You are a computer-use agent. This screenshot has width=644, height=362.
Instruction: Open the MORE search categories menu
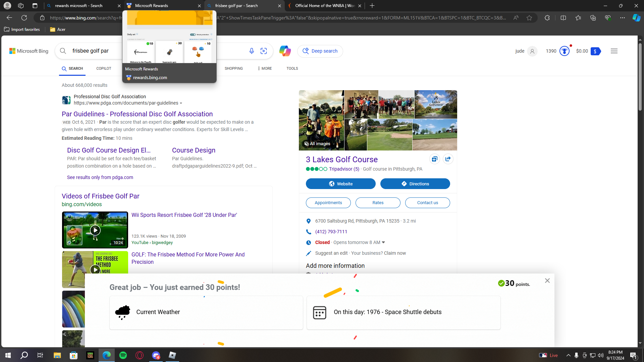(x=265, y=68)
